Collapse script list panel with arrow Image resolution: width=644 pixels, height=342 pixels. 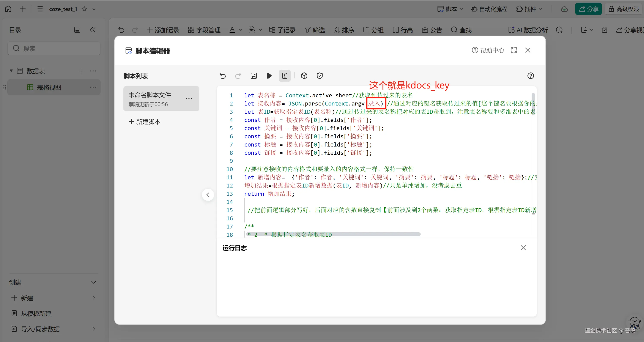pyautogui.click(x=208, y=195)
